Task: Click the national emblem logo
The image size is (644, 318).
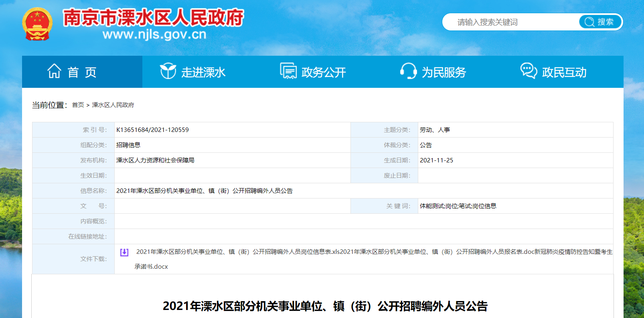Action: (x=37, y=24)
